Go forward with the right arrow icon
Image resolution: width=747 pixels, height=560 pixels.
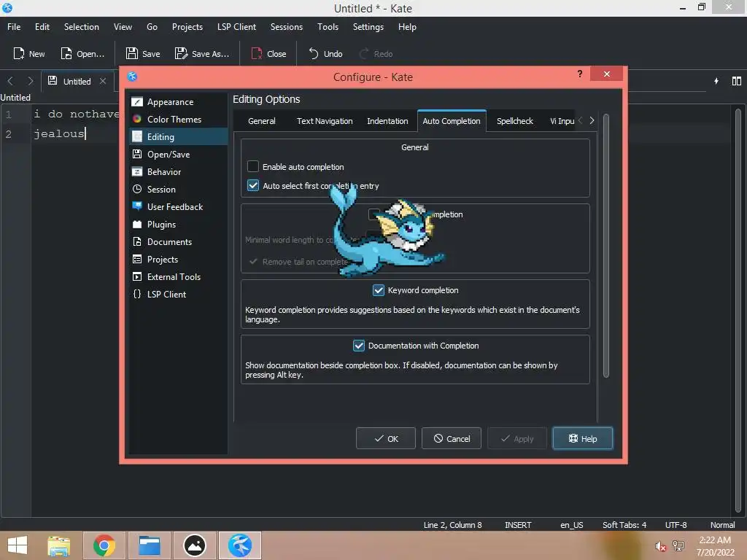click(31, 81)
